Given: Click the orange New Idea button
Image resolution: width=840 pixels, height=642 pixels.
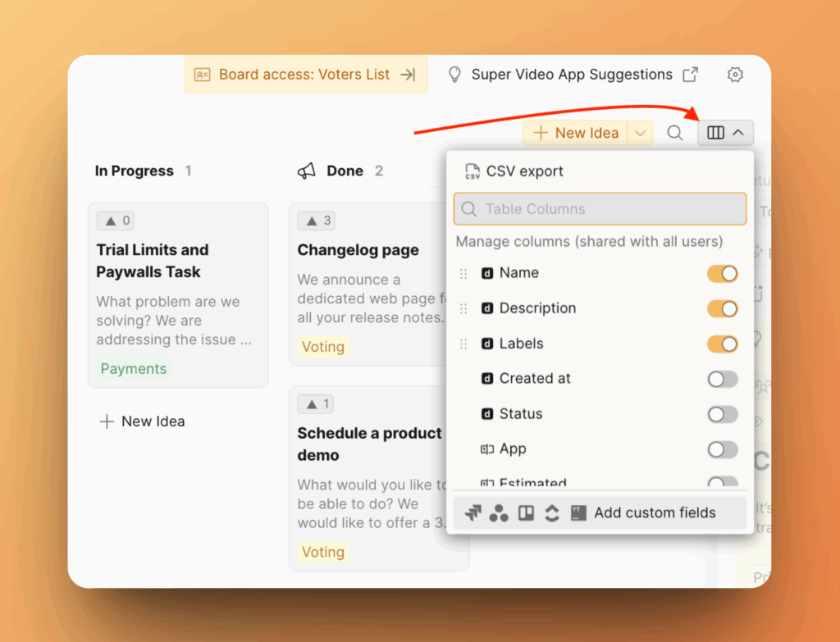Looking at the screenshot, I should [576, 133].
